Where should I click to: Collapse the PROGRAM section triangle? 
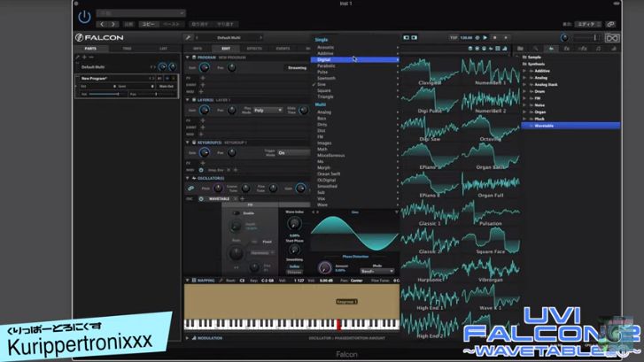188,58
